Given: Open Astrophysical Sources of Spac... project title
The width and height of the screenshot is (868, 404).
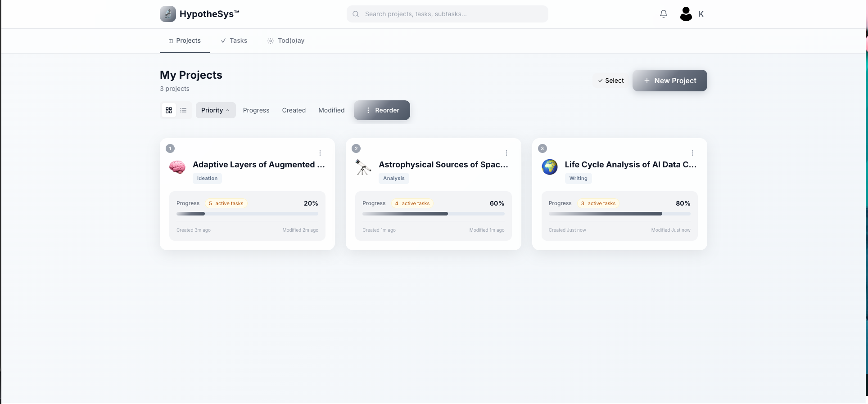Looking at the screenshot, I should (443, 165).
